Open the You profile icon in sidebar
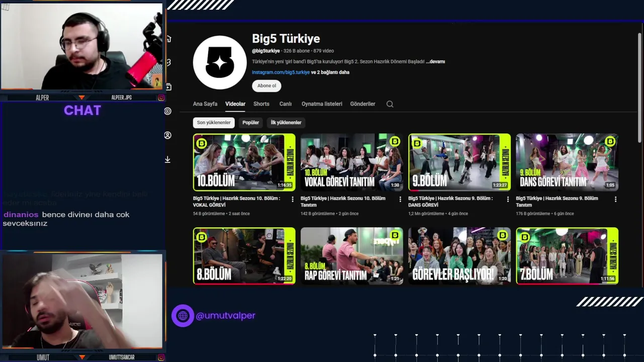The width and height of the screenshot is (644, 362). pyautogui.click(x=168, y=135)
